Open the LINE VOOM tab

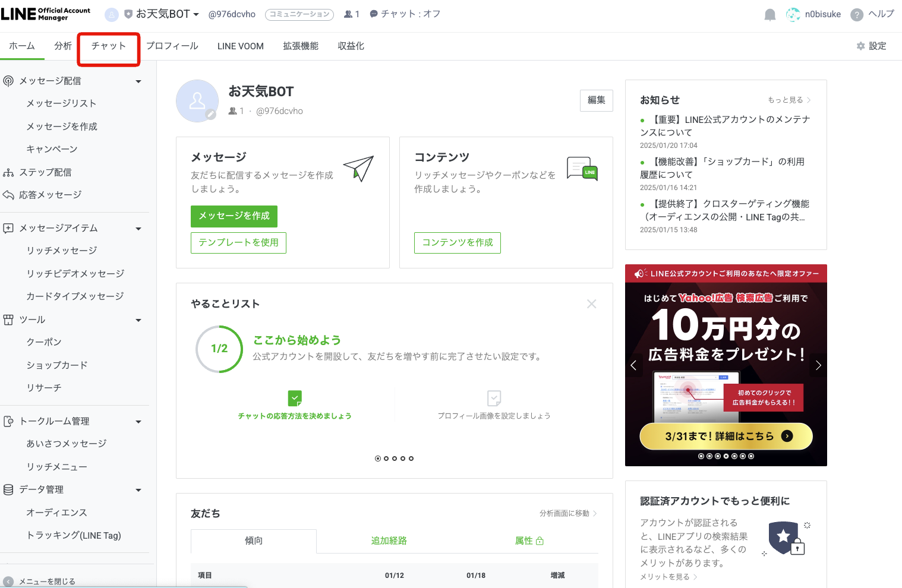(x=241, y=46)
